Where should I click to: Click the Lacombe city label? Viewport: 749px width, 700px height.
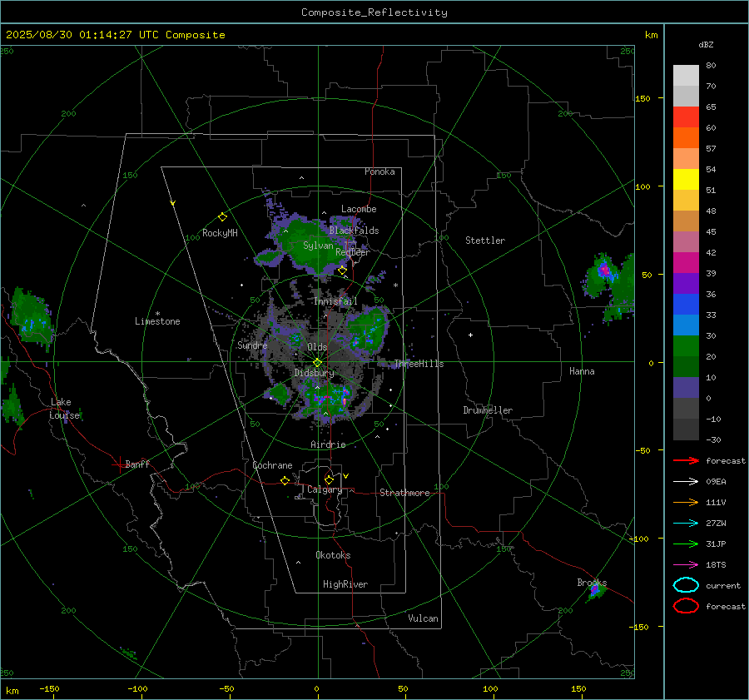[359, 209]
